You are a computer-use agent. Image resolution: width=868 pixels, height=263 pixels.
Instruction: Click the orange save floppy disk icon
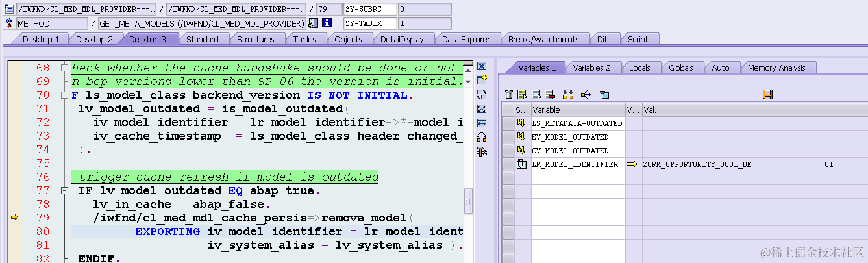pyautogui.click(x=767, y=95)
